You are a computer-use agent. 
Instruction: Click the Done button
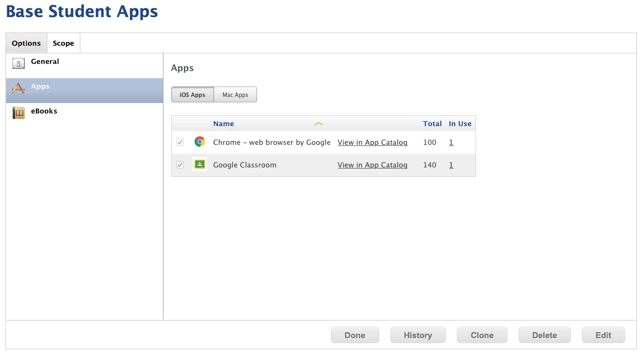[x=355, y=335]
